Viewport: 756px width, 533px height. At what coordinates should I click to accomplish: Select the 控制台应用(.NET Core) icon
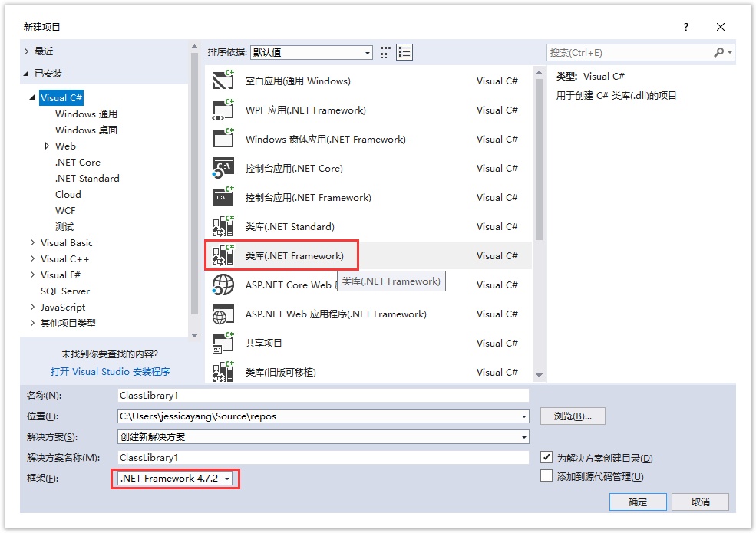pos(223,168)
